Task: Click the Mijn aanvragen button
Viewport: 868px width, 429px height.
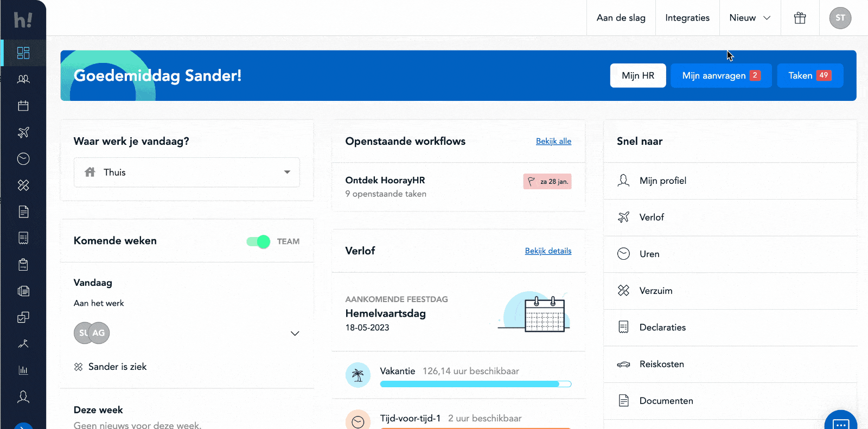Action: 722,75
